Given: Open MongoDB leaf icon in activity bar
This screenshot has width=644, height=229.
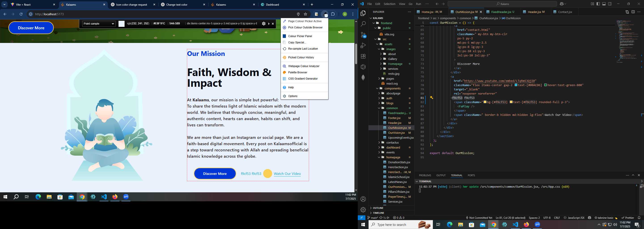Looking at the screenshot, I should click(363, 78).
